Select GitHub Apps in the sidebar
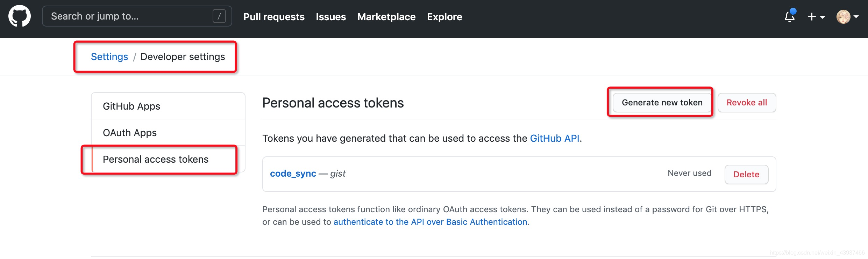This screenshot has width=868, height=259. click(x=168, y=106)
